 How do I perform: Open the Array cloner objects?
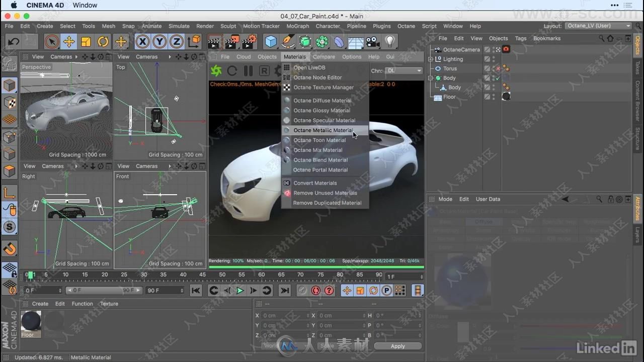(x=323, y=42)
